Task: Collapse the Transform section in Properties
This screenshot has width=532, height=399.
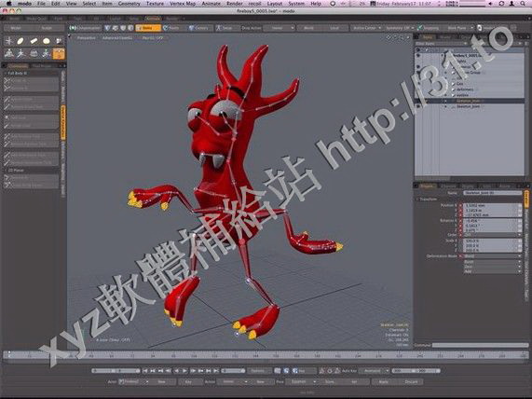Action: coord(417,199)
